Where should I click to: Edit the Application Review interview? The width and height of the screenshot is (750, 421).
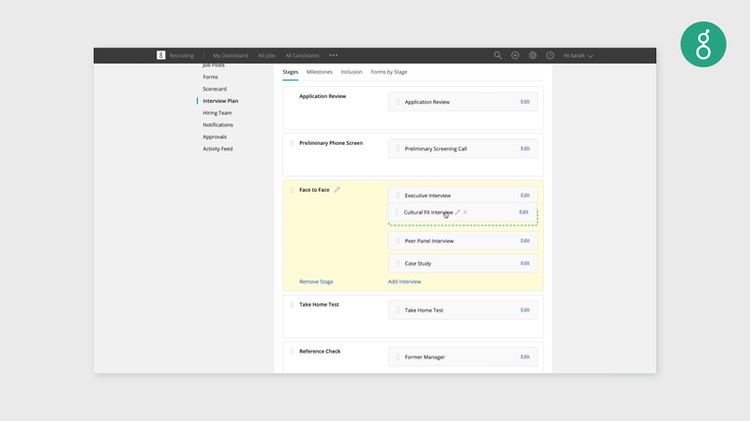(x=525, y=102)
